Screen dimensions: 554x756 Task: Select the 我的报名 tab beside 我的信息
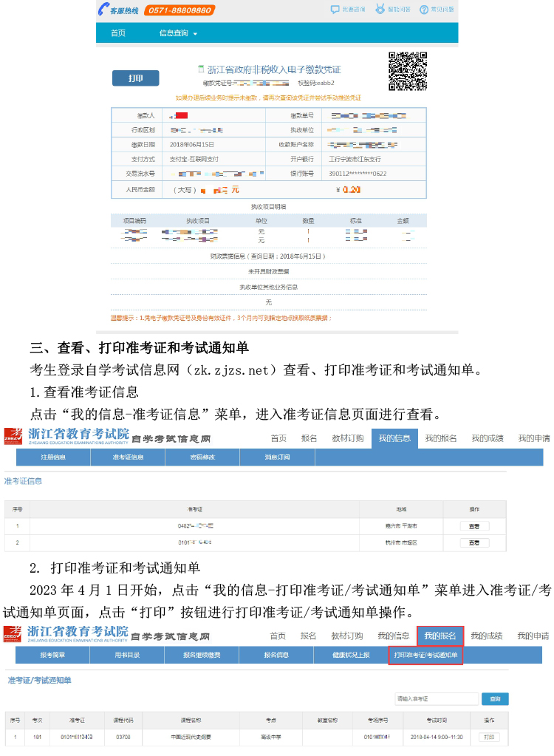441,438
